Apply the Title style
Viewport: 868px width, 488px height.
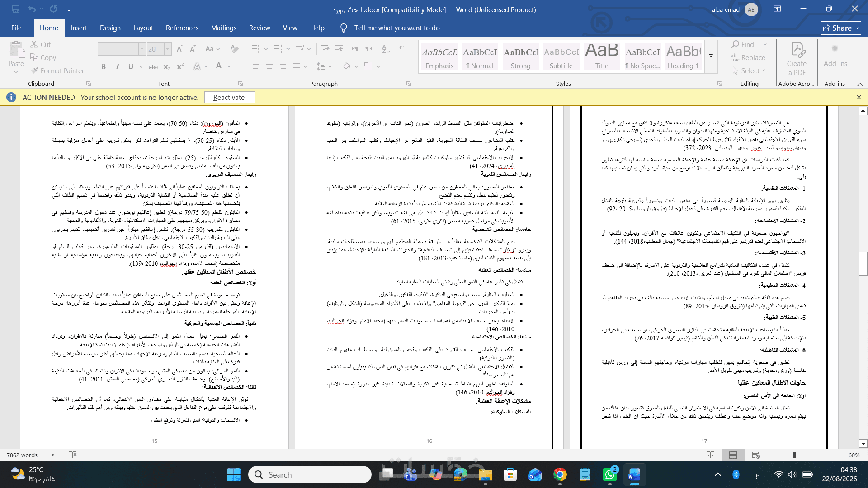(x=602, y=56)
